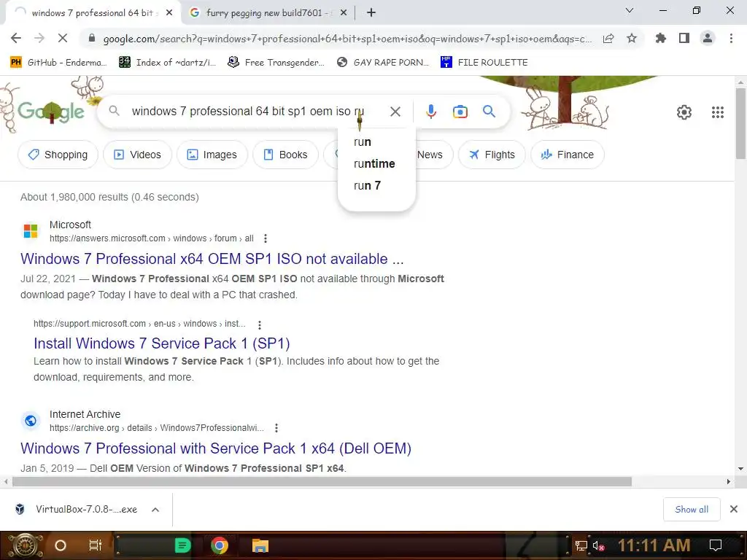This screenshot has height=560, width=747.
Task: Submit search with blue magnifier
Action: click(489, 112)
